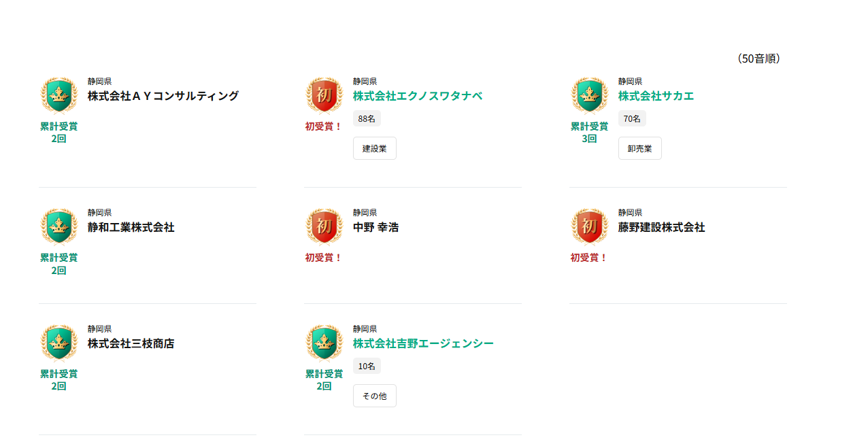Click the 藤野建設株式会社 company name

point(661,227)
